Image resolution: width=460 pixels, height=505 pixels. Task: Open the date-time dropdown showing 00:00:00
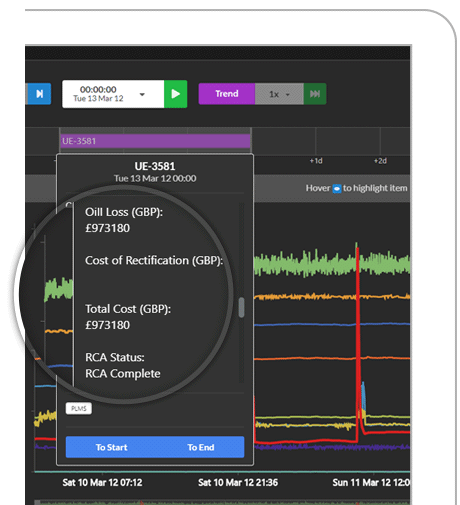(113, 94)
